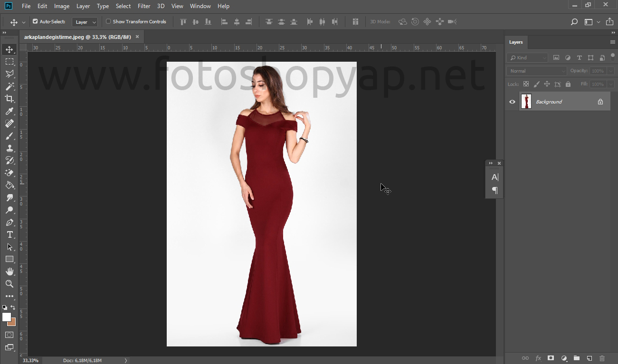Open the Opacity slider dropdown arrow
Viewport: 618px width, 364px height.
coord(610,71)
